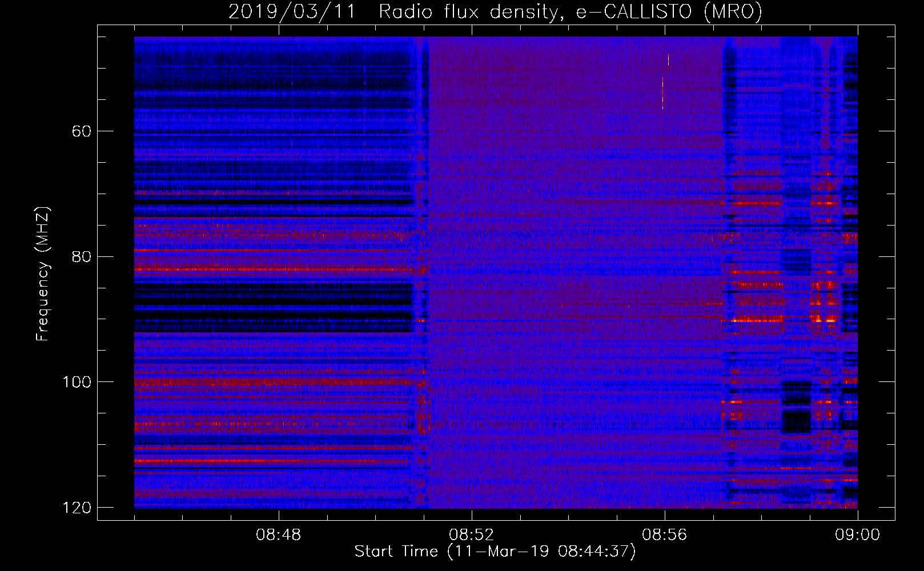
Task: Click the 09:00 time tick label
Action: coord(858,535)
